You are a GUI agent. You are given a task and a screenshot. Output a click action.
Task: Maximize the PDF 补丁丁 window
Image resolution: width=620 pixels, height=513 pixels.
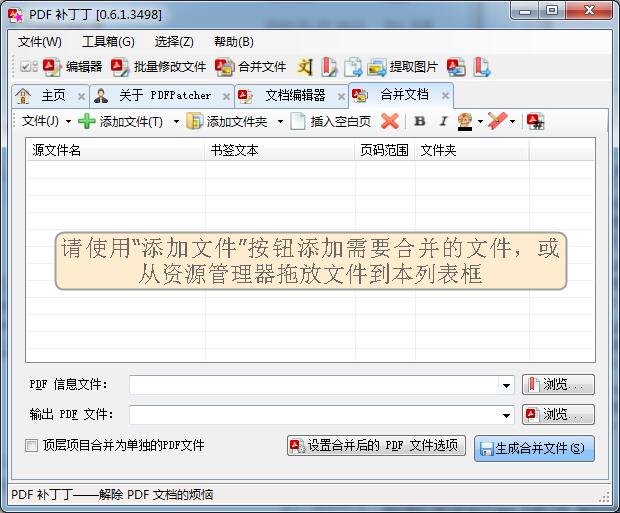pos(552,11)
